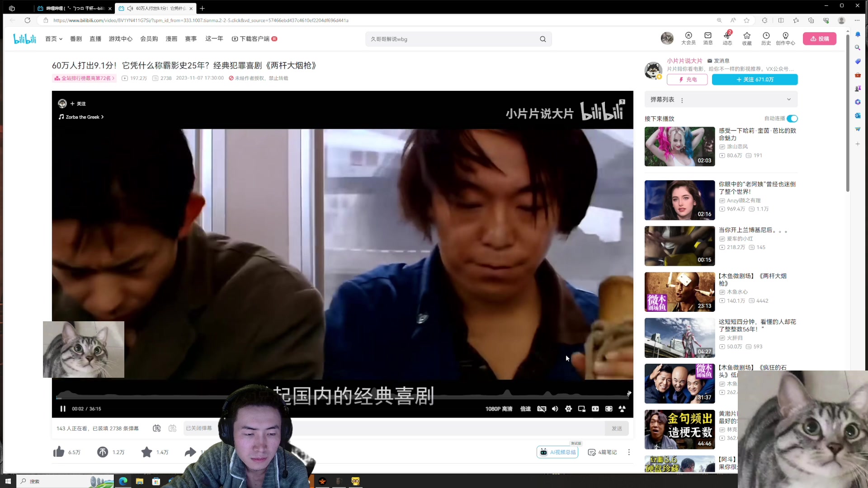Seek on the video progress bar

point(342,398)
